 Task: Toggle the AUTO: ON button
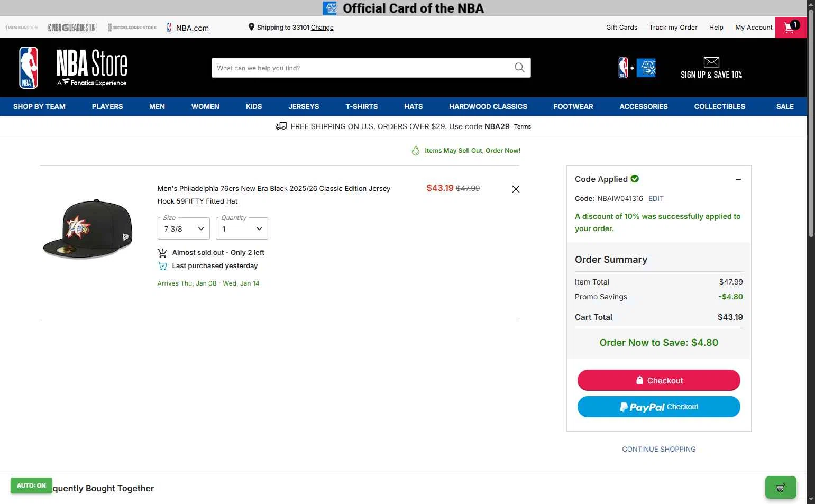pos(31,485)
